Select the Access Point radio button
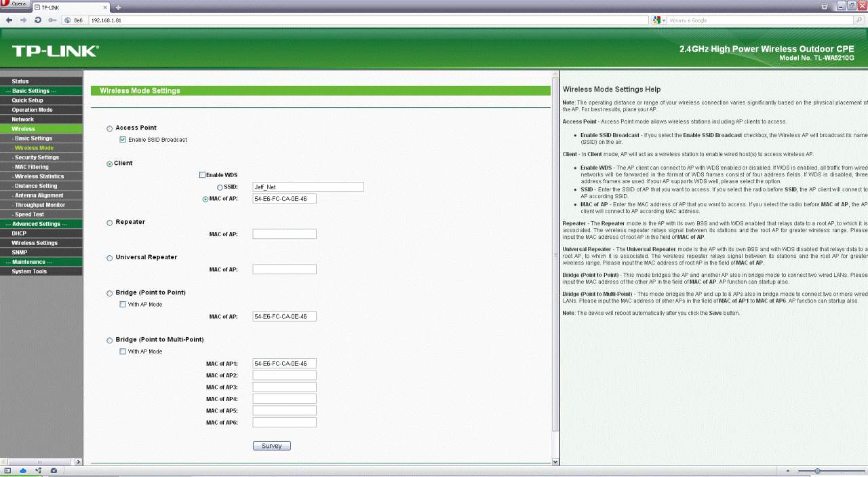This screenshot has height=477, width=868. tap(110, 128)
